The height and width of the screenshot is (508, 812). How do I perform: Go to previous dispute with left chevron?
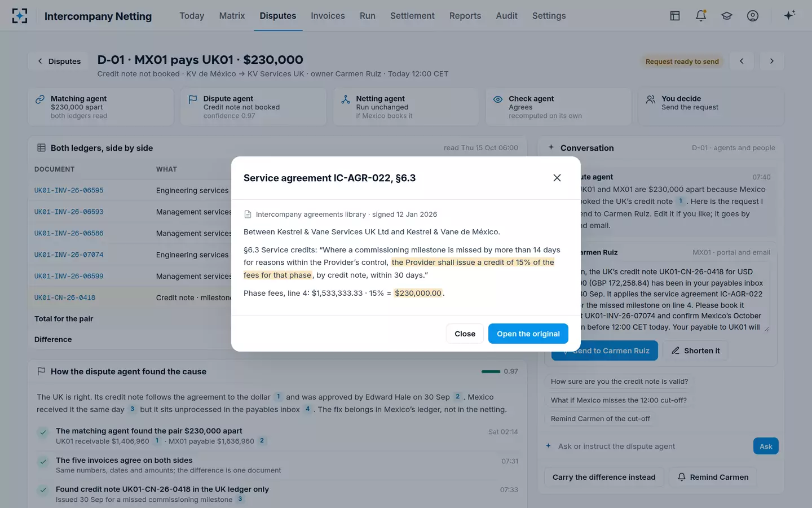pos(742,61)
